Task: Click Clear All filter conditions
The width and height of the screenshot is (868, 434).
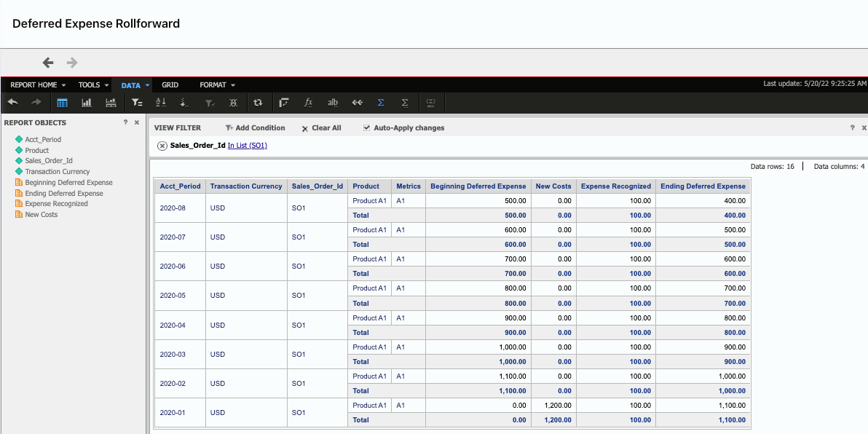Action: point(322,128)
